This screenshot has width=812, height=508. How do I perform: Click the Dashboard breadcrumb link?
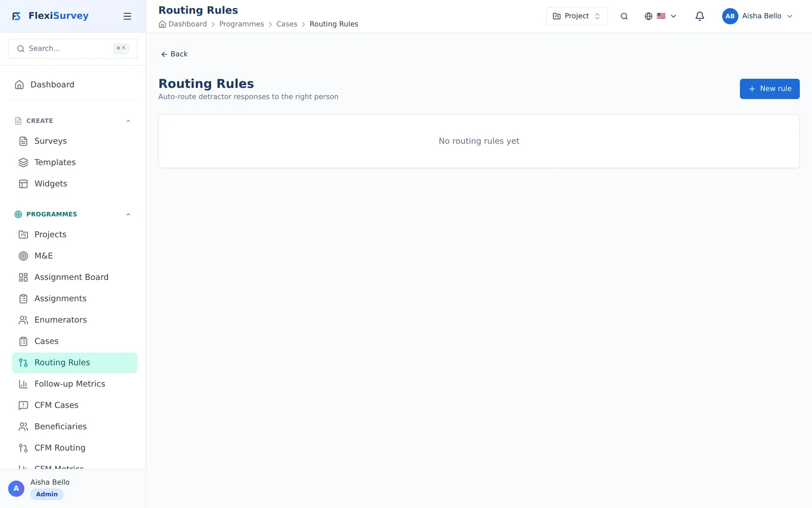[x=187, y=24]
